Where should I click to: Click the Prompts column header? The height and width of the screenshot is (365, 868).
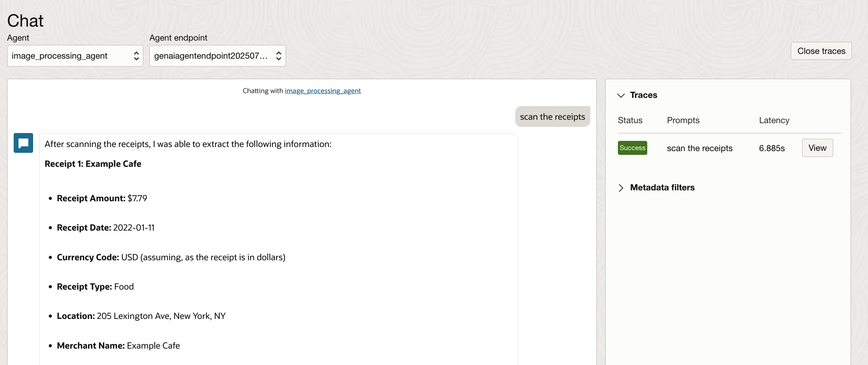[683, 120]
